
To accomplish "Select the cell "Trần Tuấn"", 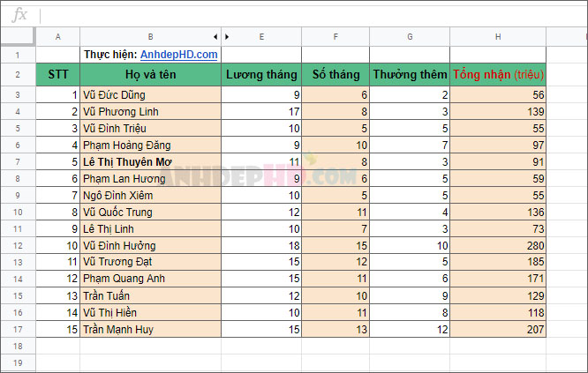I will click(x=150, y=296).
